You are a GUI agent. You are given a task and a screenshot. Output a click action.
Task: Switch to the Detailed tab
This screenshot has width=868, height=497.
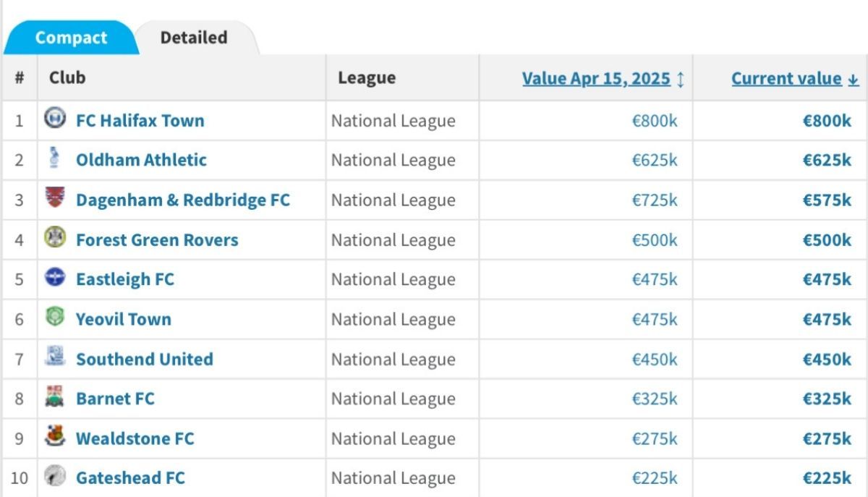(x=194, y=38)
